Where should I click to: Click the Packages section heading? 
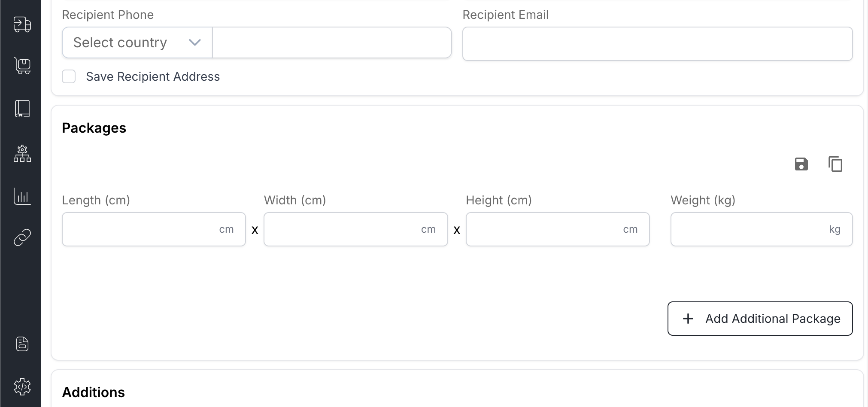click(x=94, y=128)
